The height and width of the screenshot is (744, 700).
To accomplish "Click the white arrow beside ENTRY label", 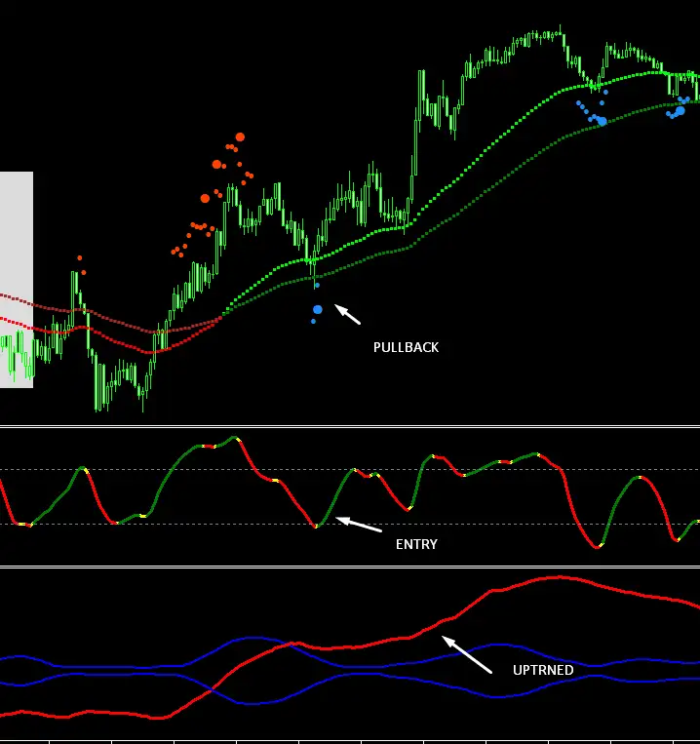I will [359, 525].
